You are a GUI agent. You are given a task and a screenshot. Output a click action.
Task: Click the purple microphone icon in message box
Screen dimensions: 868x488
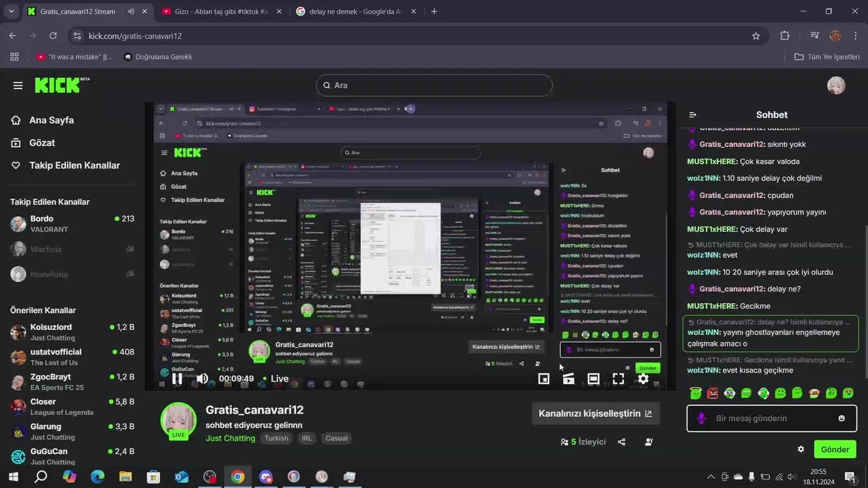click(701, 418)
